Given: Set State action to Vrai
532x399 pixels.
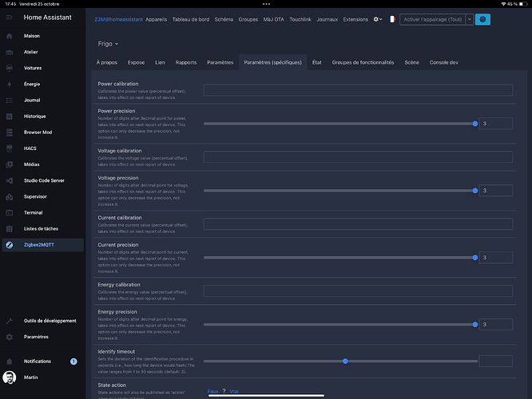Looking at the screenshot, I should pyautogui.click(x=234, y=391).
